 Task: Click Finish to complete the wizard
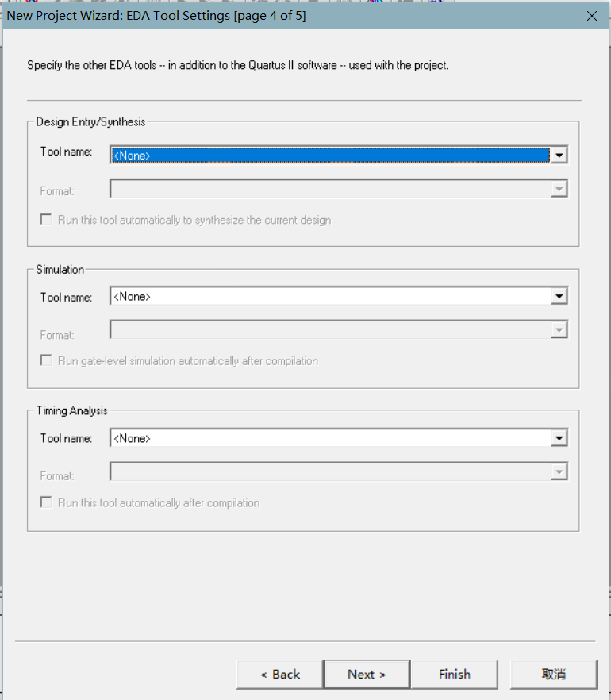pos(455,674)
